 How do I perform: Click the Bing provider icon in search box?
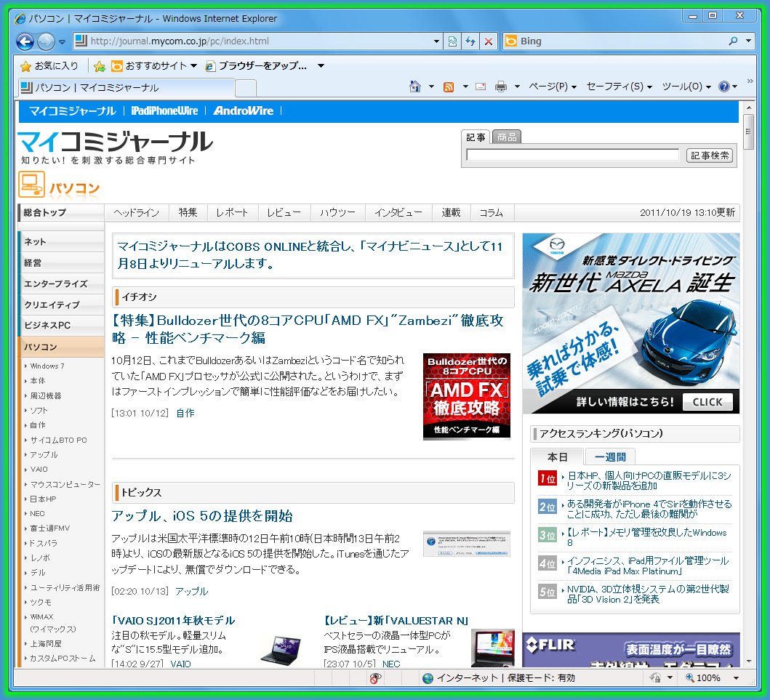click(511, 41)
